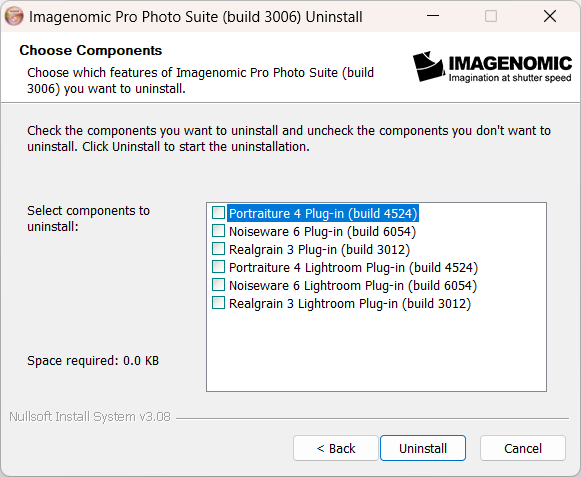Viewport: 581px width, 477px height.
Task: Click empty area of the components list
Action: click(376, 350)
